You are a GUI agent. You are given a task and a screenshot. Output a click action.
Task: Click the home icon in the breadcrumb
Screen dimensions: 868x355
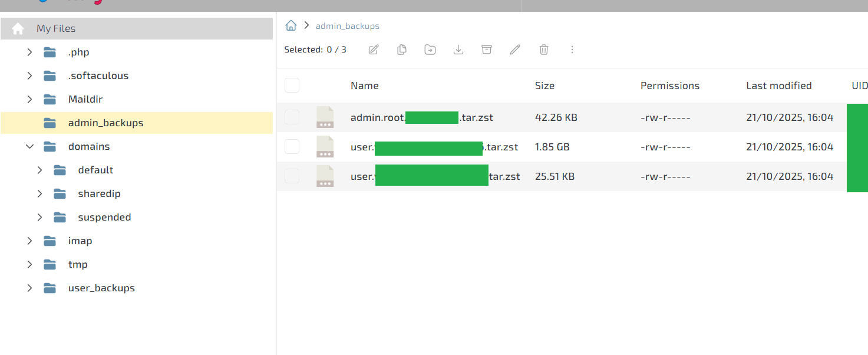click(291, 25)
